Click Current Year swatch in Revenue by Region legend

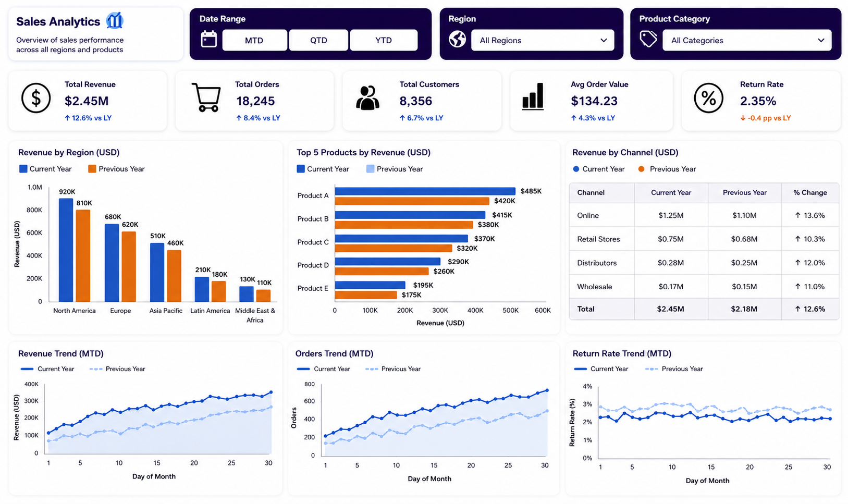point(23,169)
